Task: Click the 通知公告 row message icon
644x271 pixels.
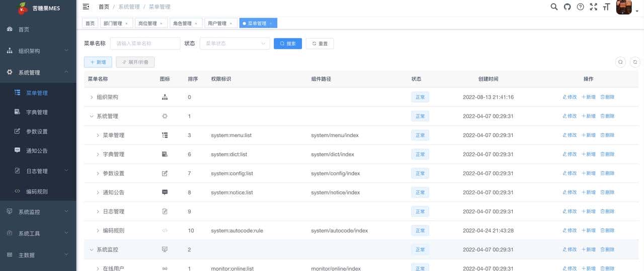Action: pyautogui.click(x=165, y=192)
